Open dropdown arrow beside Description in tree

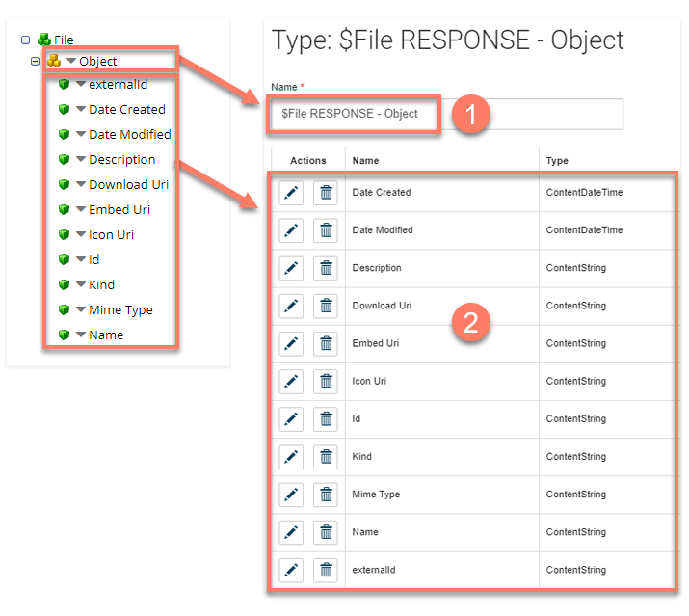click(x=81, y=159)
